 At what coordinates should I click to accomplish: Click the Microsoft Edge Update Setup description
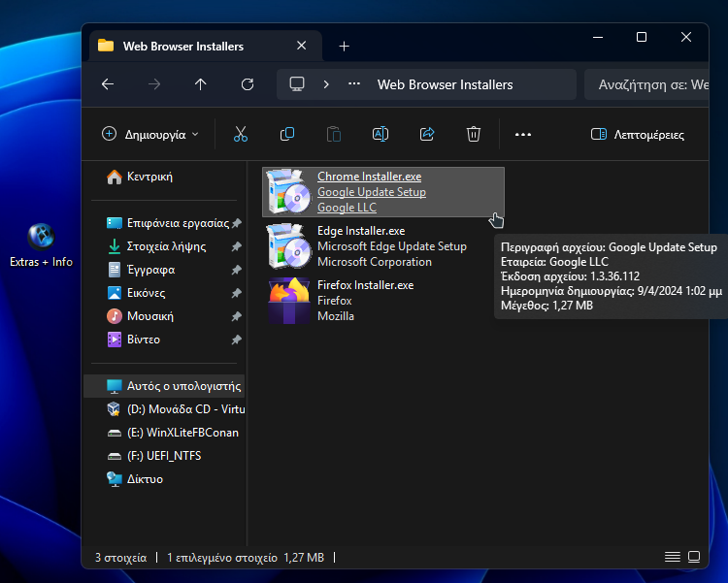click(x=392, y=246)
